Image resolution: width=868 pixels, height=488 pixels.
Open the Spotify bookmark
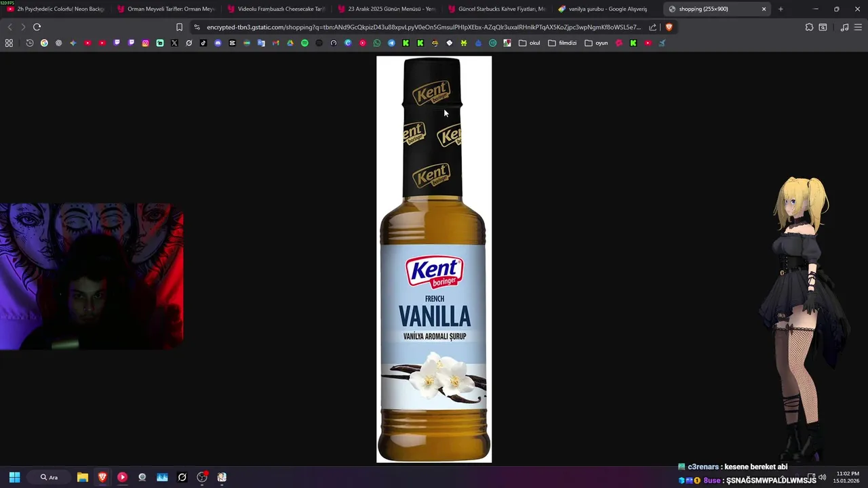tap(304, 43)
